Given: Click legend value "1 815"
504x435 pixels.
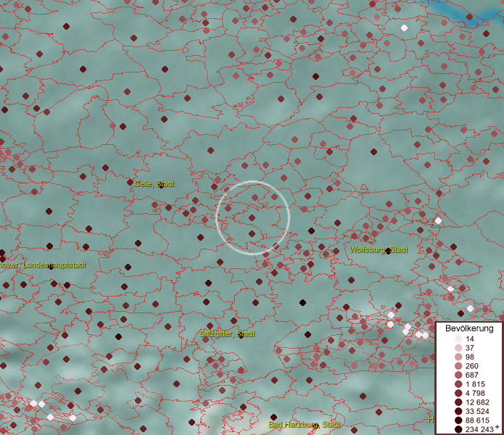Looking at the screenshot, I should (475, 384).
